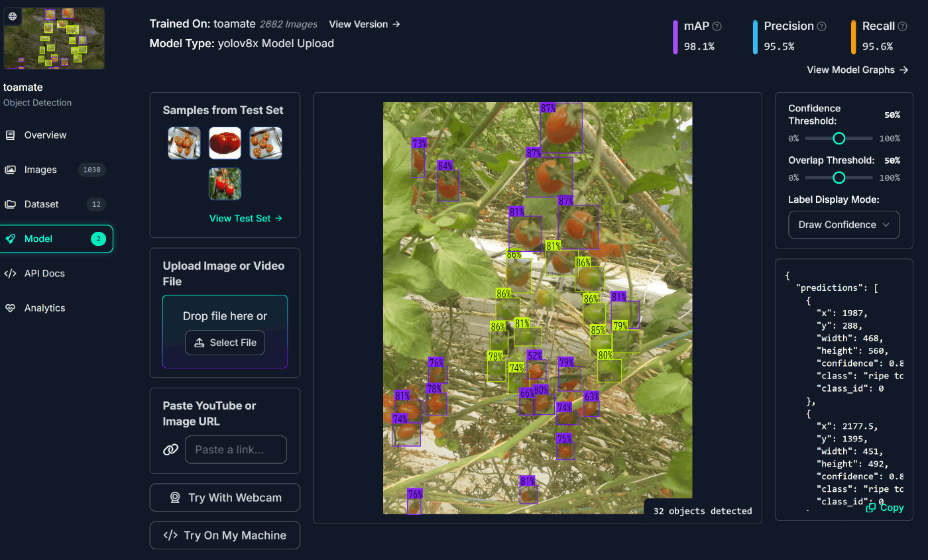Go to the Images section

coord(57,170)
